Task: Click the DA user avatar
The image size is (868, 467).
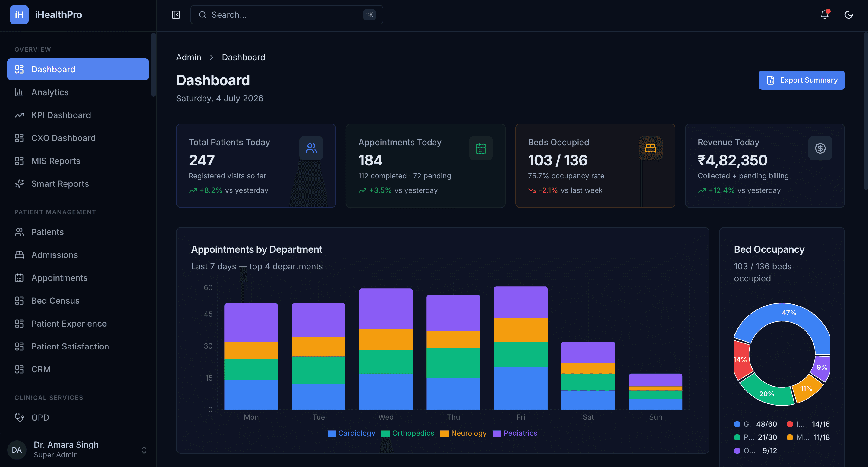Action: pos(17,450)
